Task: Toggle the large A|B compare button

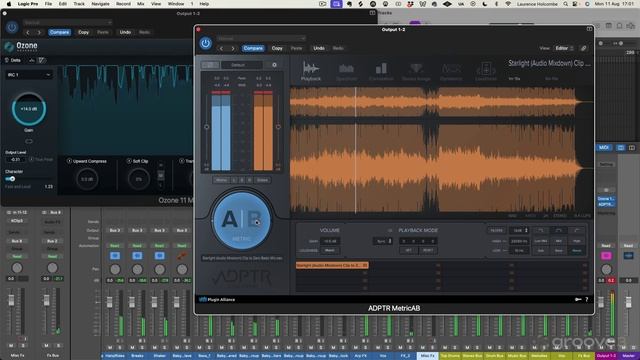Action: click(x=242, y=221)
